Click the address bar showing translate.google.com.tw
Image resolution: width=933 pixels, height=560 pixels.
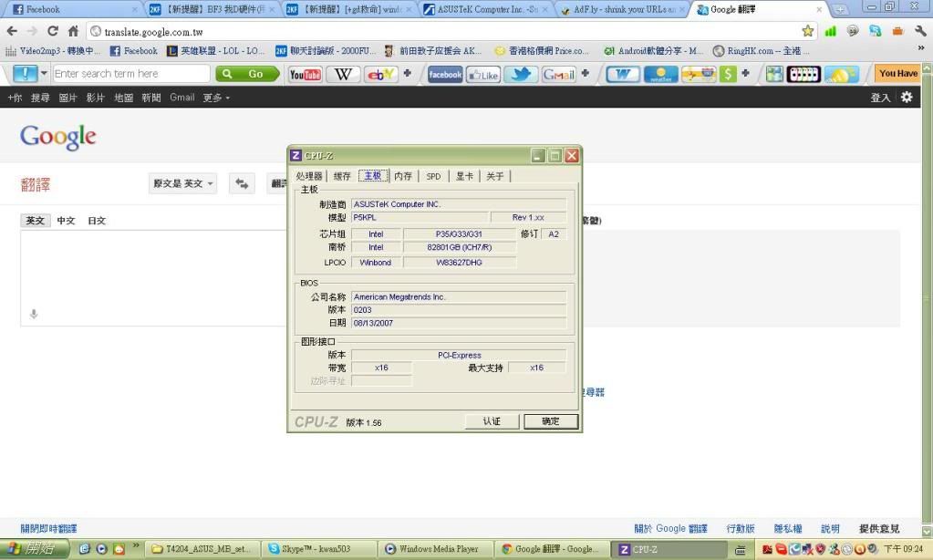tap(443, 32)
